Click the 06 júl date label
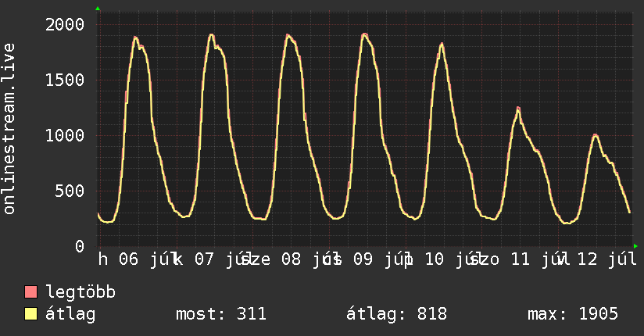The image size is (644, 336). pos(148,259)
